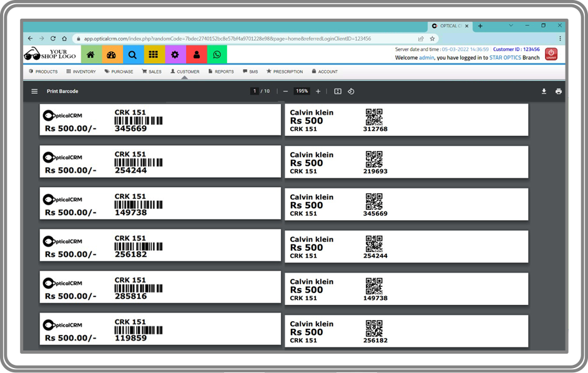Click the STAR OPTICS branch link
This screenshot has height=373, width=588.
(505, 58)
